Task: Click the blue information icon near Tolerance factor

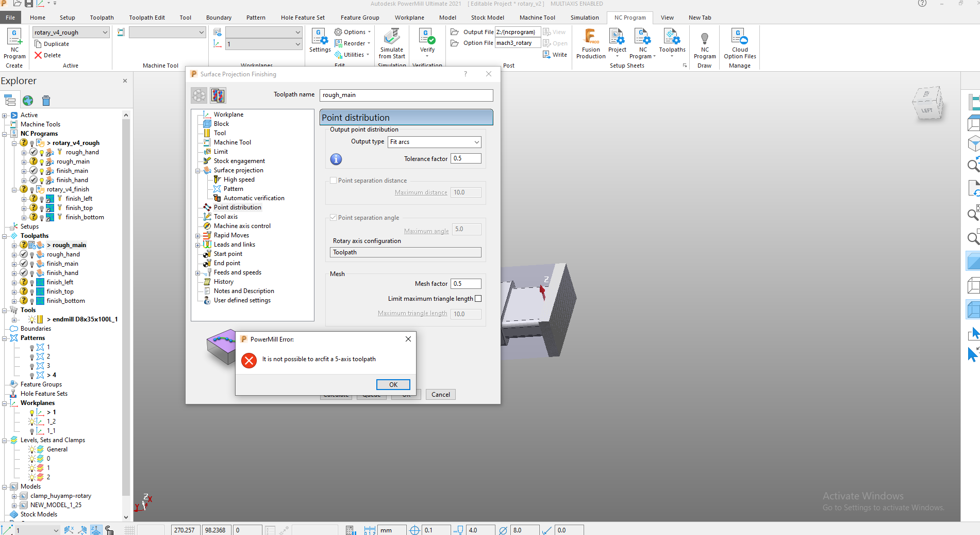Action: [336, 159]
